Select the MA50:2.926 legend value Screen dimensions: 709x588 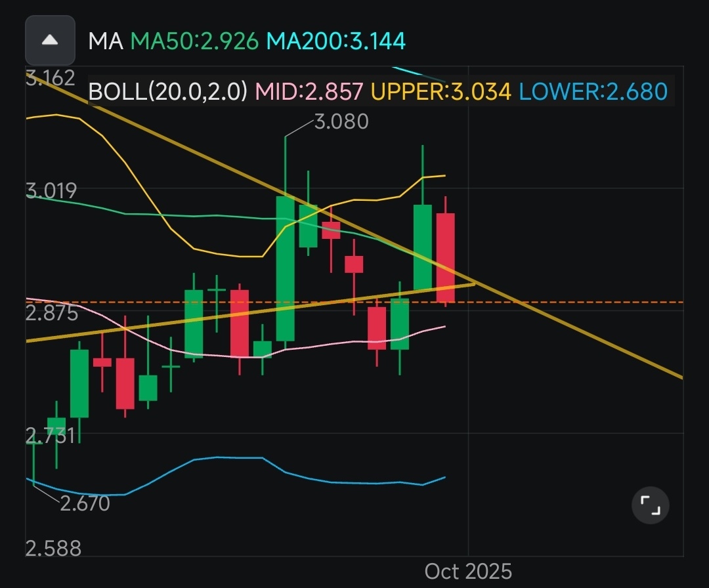196,41
